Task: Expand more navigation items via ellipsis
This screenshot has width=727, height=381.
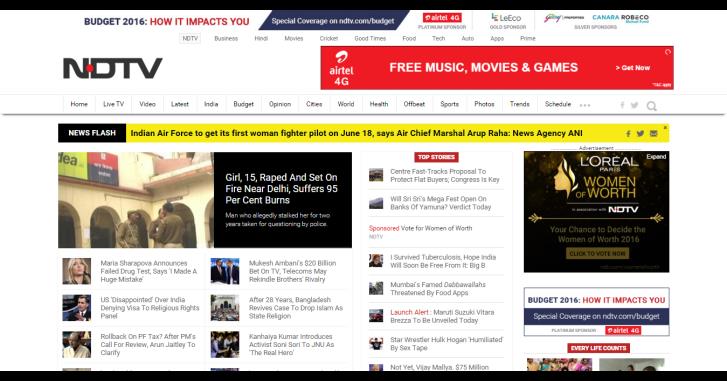Action: click(585, 105)
